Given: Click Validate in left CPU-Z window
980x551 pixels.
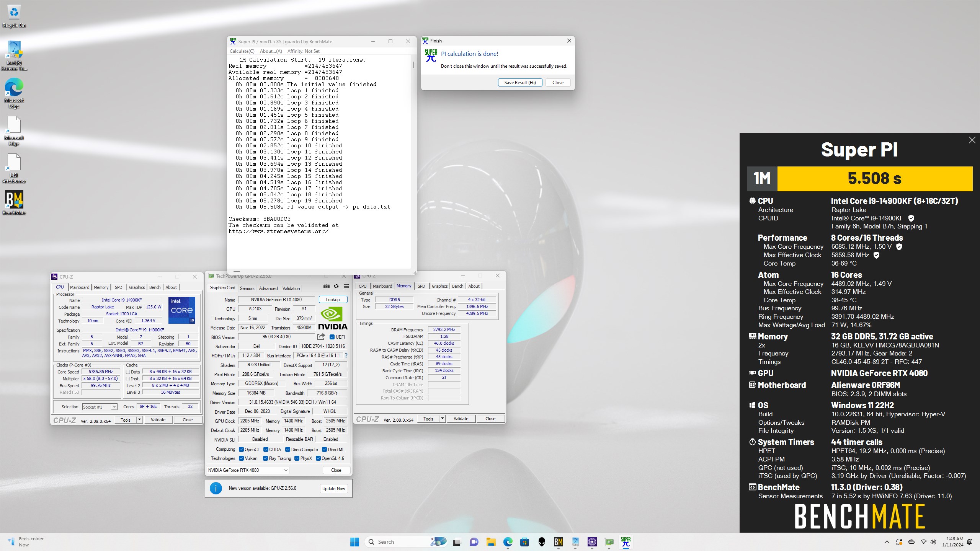Looking at the screenshot, I should coord(158,420).
